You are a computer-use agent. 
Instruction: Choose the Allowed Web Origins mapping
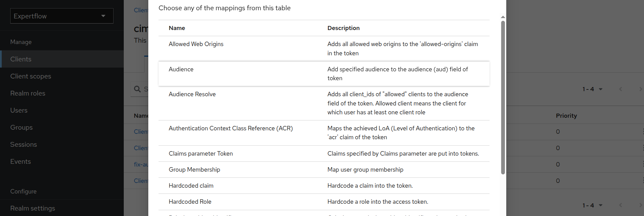click(x=196, y=44)
